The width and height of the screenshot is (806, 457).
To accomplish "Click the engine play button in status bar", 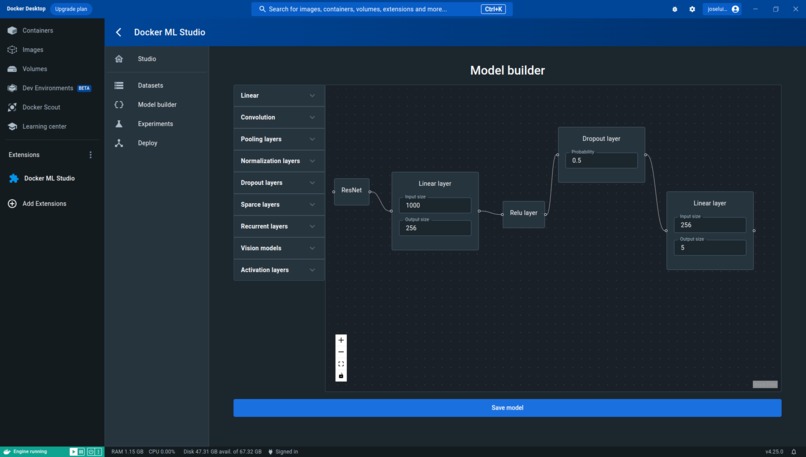I will [73, 452].
